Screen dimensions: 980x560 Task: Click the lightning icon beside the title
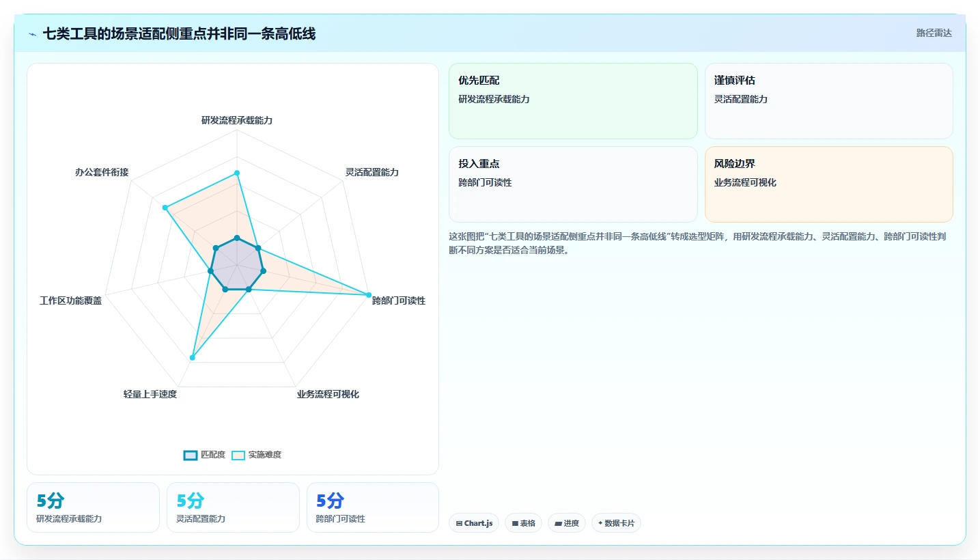[x=33, y=34]
